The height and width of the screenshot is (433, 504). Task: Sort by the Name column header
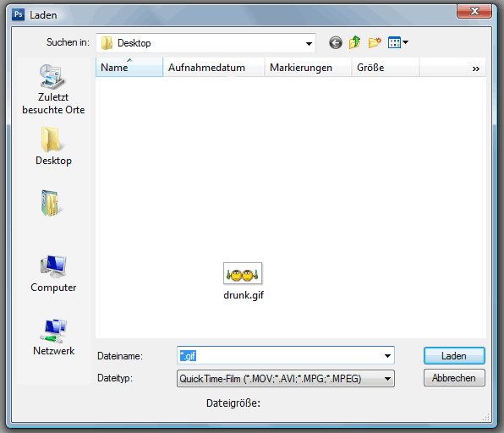coord(129,68)
